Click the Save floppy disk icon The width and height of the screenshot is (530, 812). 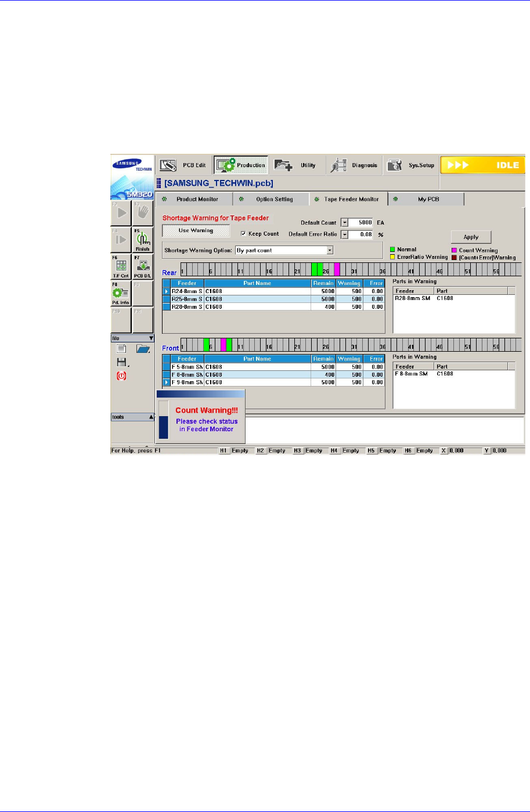(122, 362)
